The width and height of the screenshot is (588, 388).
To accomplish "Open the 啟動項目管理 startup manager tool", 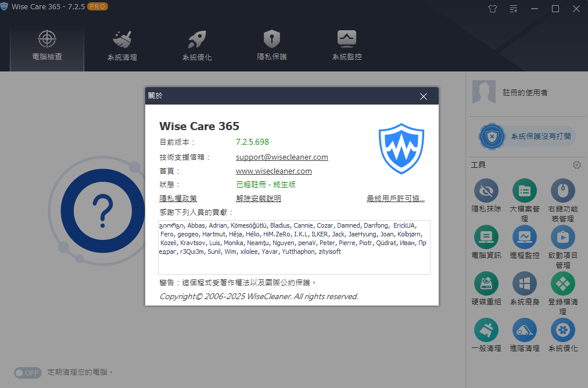I will pos(562,247).
